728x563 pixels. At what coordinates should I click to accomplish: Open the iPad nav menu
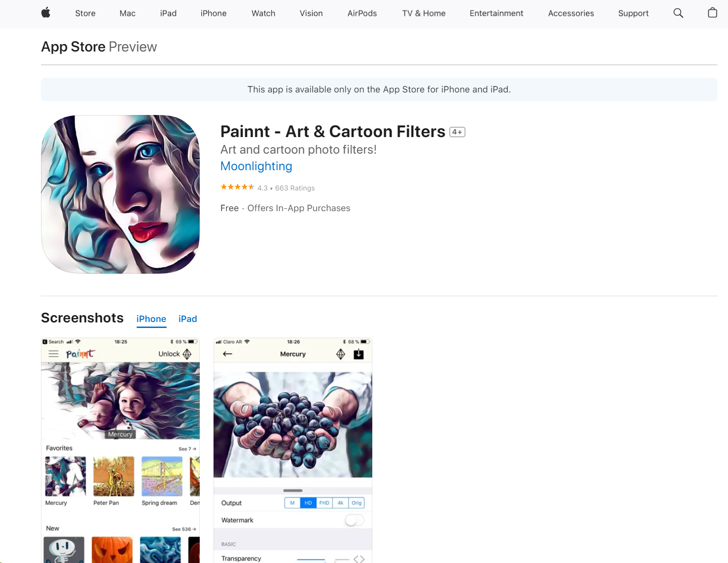coord(168,13)
